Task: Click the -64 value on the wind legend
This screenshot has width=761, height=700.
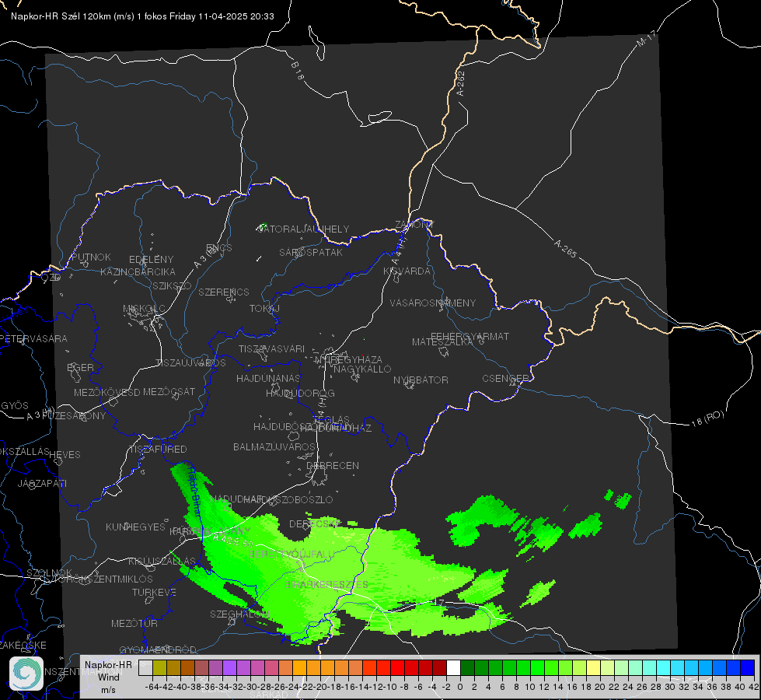Action: 152,687
